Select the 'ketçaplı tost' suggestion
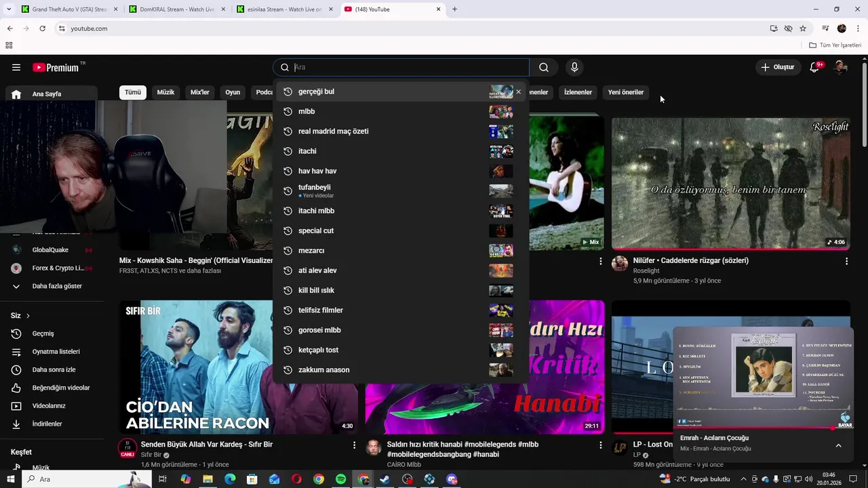This screenshot has height=488, width=868. click(x=400, y=350)
